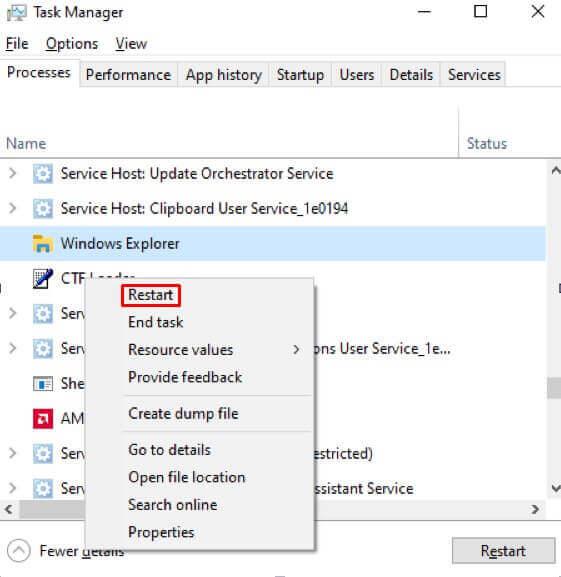Click the Clipboard User Service gear icon
The image size is (561, 577).
[43, 209]
